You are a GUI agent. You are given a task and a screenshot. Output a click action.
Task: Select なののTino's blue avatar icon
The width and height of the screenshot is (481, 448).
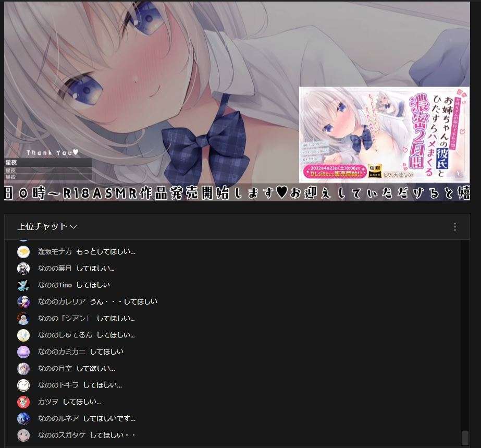(23, 285)
